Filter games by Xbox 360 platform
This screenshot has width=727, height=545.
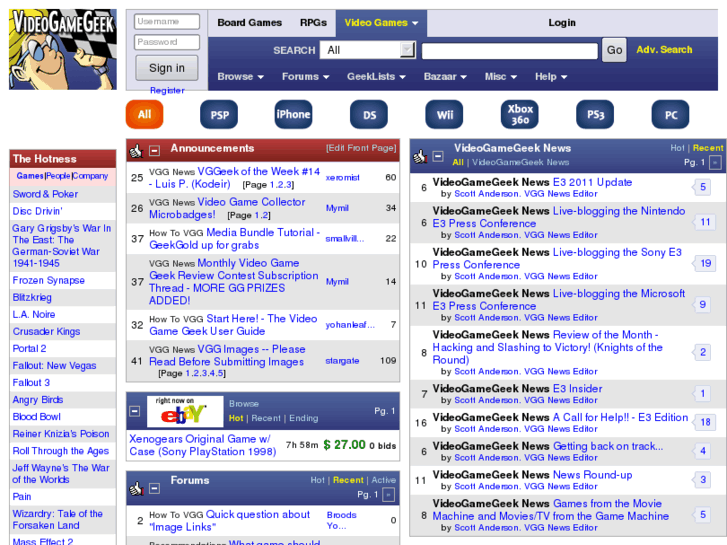(x=520, y=114)
